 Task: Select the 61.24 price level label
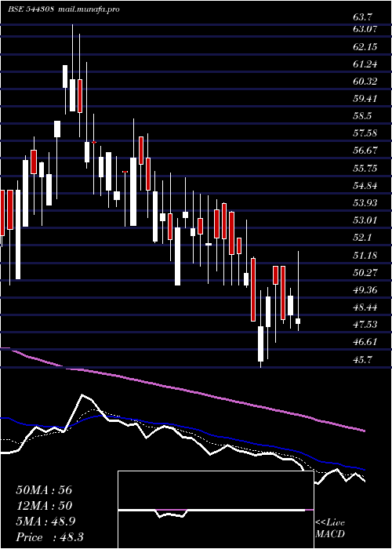pyautogui.click(x=365, y=64)
